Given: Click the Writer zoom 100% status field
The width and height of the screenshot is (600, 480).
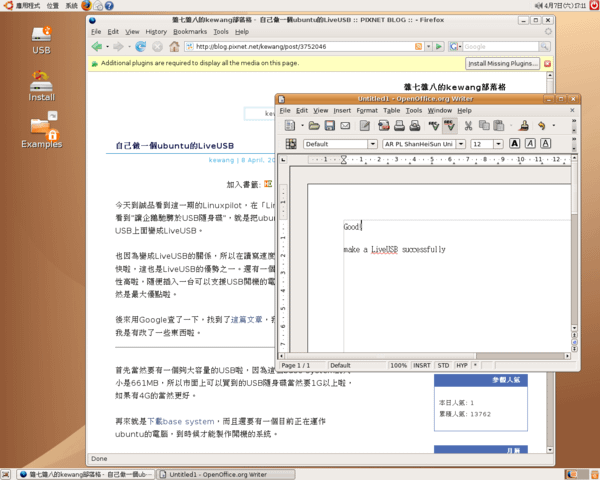Looking at the screenshot, I should pyautogui.click(x=398, y=366).
